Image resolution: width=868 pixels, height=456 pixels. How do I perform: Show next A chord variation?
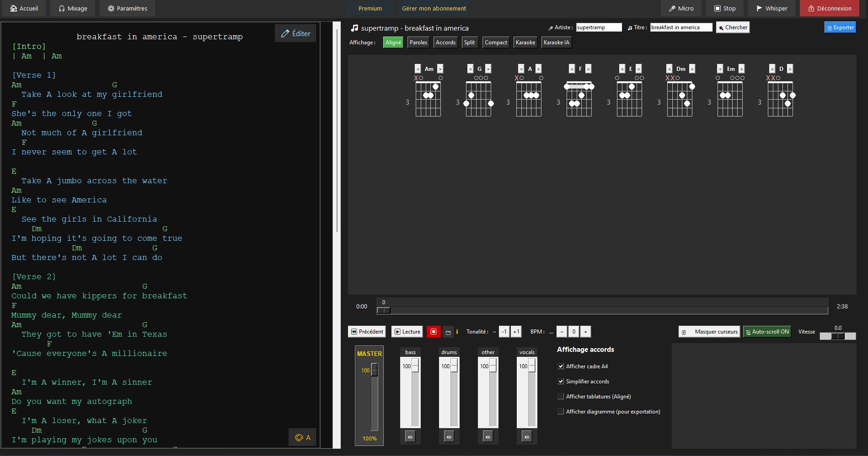(538, 69)
